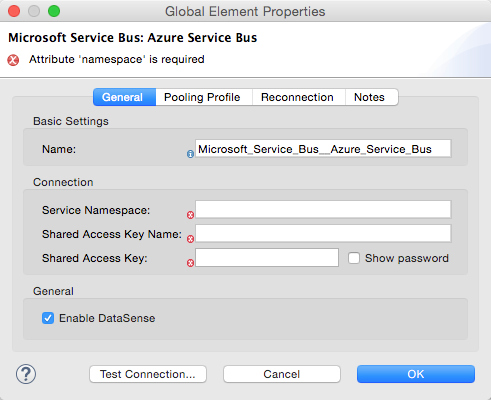Go to the Notes tab
The height and width of the screenshot is (400, 491).
371,97
